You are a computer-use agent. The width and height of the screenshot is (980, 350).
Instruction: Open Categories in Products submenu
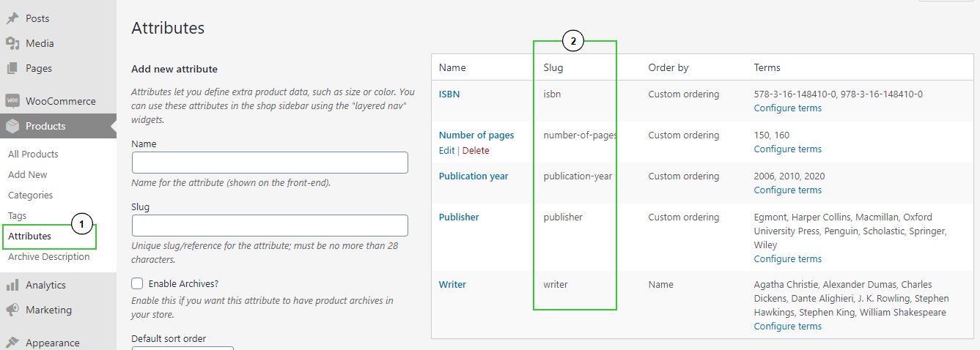coord(31,195)
